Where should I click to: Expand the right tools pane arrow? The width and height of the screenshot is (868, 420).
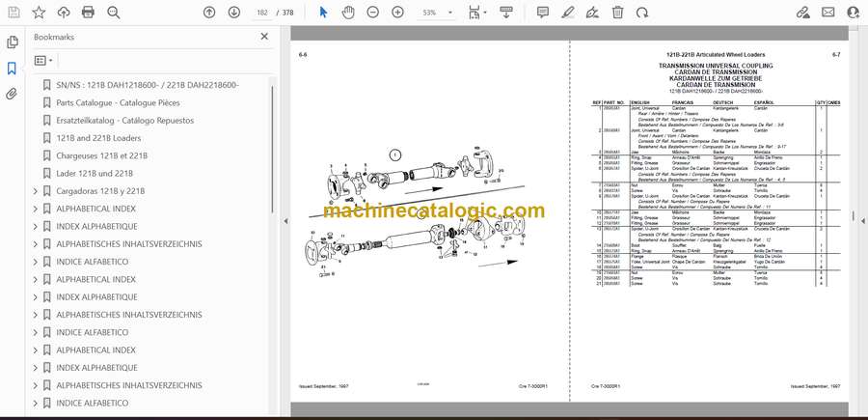tap(862, 221)
